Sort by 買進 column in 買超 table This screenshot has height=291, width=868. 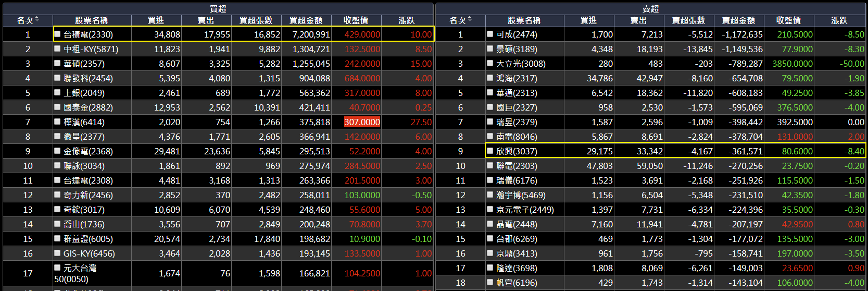pyautogui.click(x=156, y=20)
